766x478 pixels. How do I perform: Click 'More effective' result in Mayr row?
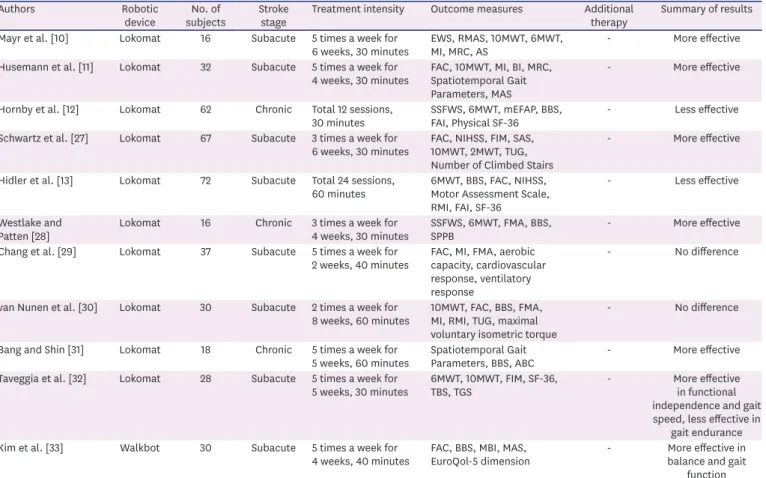pos(706,39)
